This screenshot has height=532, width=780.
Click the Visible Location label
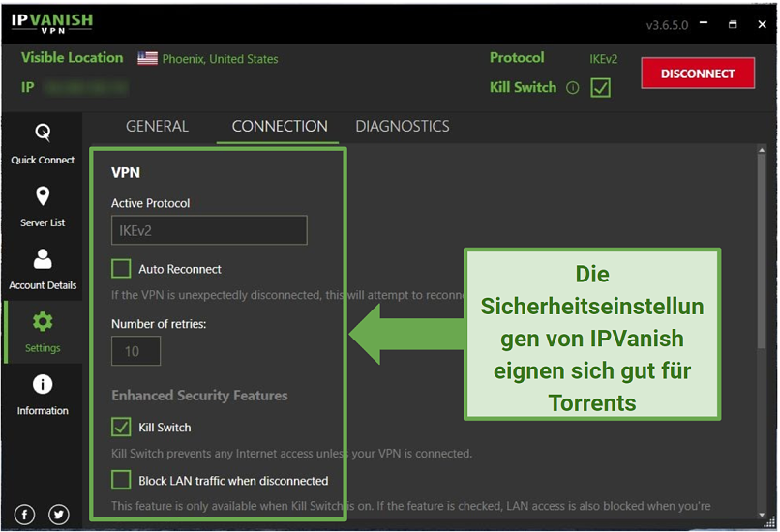(73, 58)
